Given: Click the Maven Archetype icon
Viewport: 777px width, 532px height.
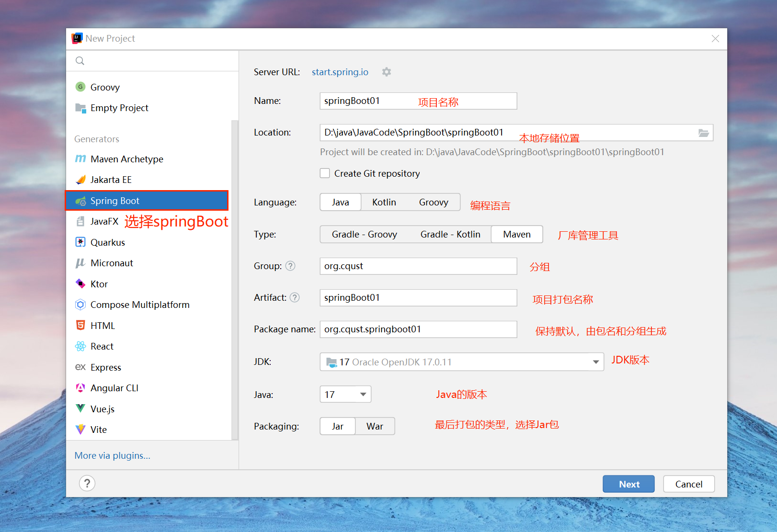Looking at the screenshot, I should (80, 158).
